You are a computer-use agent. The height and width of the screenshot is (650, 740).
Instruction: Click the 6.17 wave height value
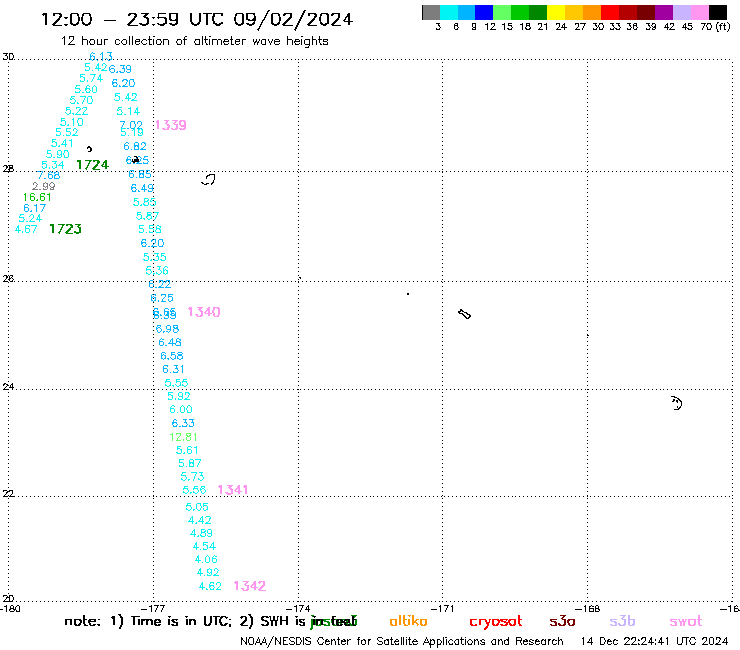coord(35,208)
